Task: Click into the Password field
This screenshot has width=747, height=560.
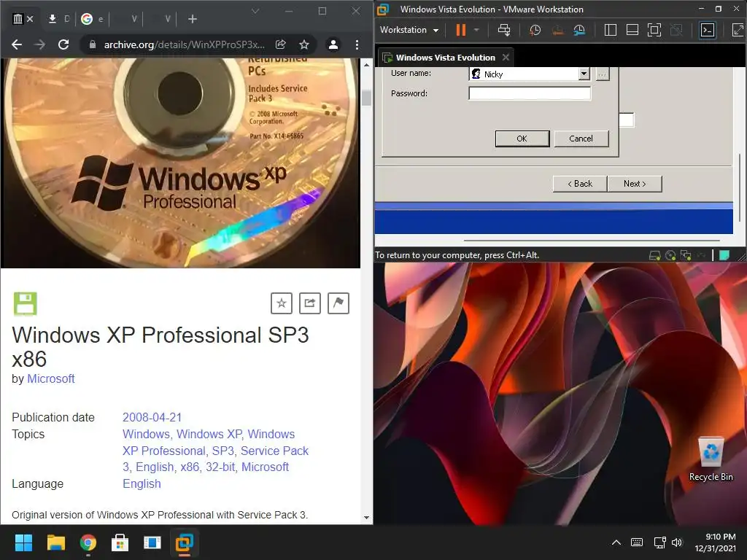Action: tap(530, 93)
